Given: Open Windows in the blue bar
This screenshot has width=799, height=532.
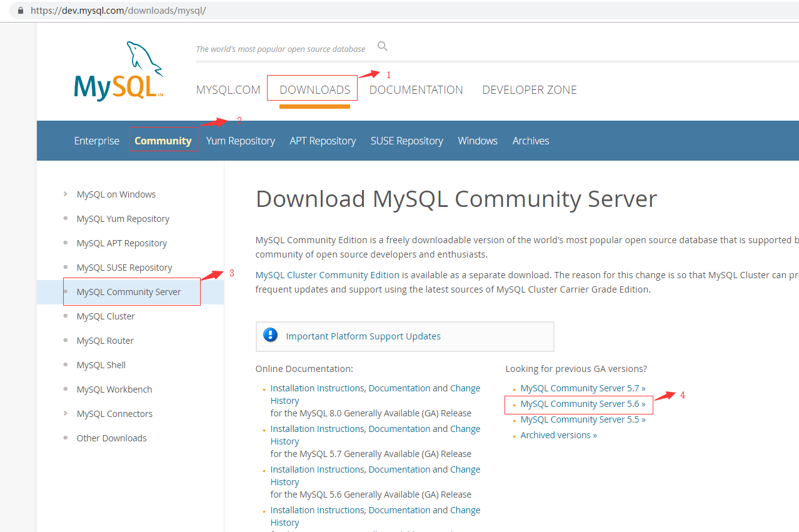Looking at the screenshot, I should click(x=478, y=141).
